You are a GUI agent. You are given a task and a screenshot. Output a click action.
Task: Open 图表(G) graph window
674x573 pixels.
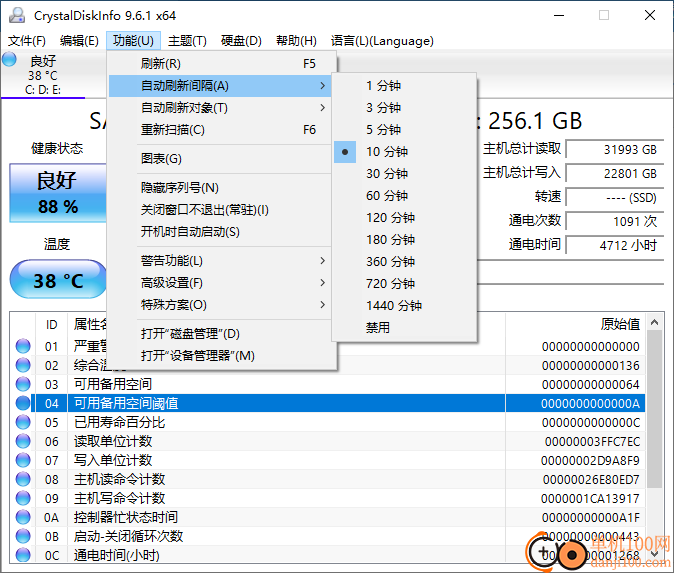coord(220,159)
